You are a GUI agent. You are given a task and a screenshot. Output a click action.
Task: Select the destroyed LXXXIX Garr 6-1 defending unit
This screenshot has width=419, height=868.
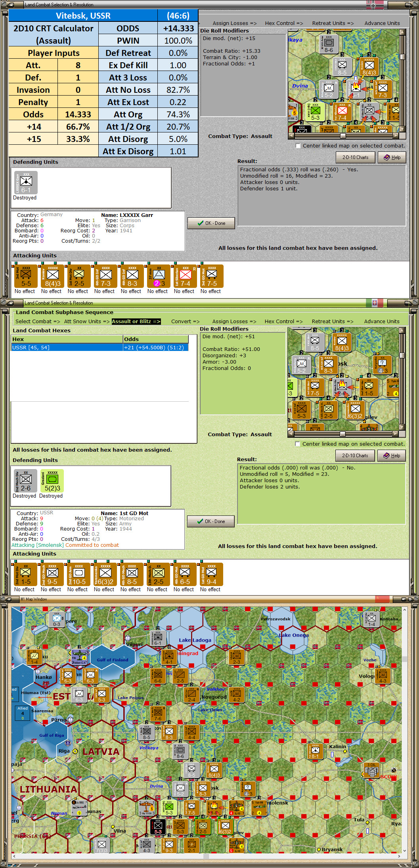[26, 183]
